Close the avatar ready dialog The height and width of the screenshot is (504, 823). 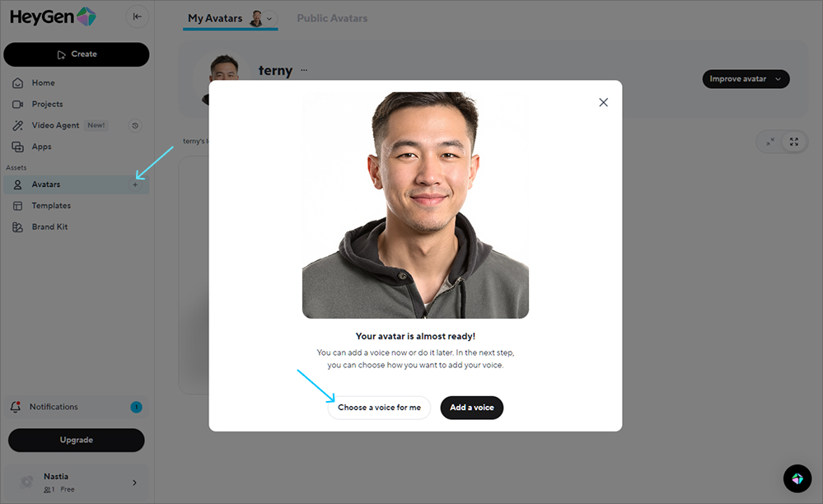(x=603, y=102)
